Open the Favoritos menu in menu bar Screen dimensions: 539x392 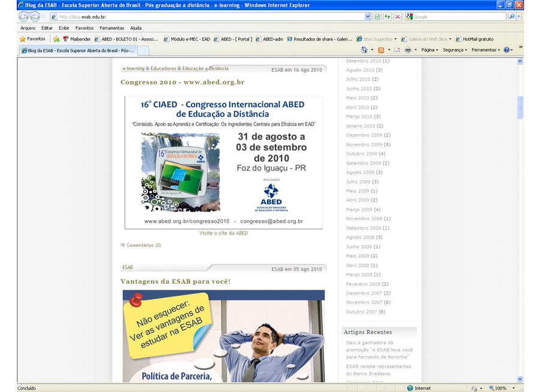[x=84, y=28]
